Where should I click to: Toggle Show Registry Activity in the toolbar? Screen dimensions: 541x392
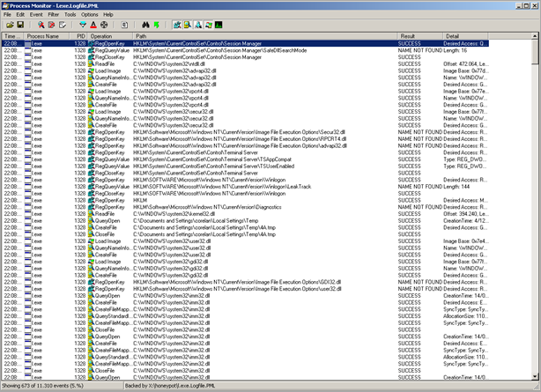177,25
